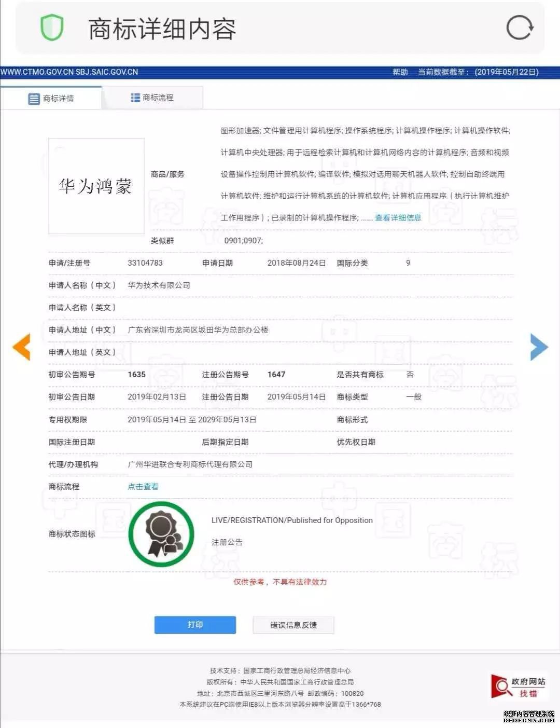Go to previous record with orange left arrow

(22, 347)
